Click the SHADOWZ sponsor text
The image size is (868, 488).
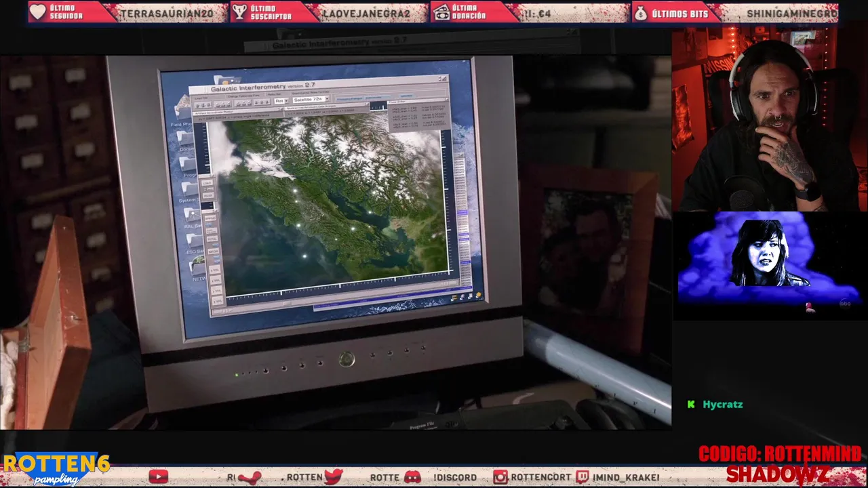777,474
